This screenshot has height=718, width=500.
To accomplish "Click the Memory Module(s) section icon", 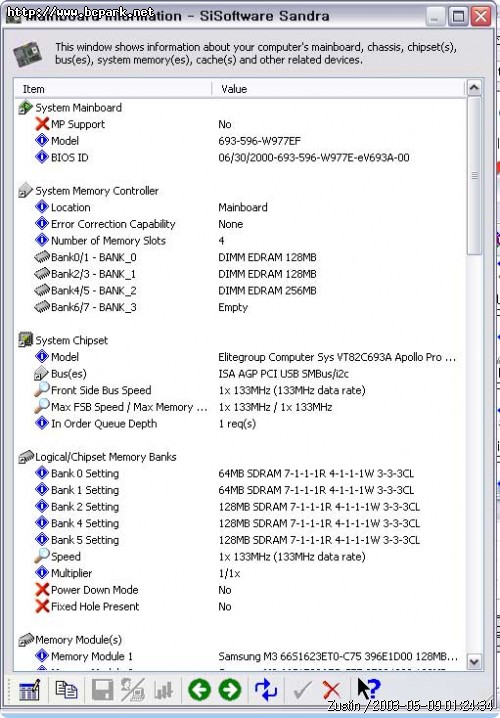I will pos(26,639).
